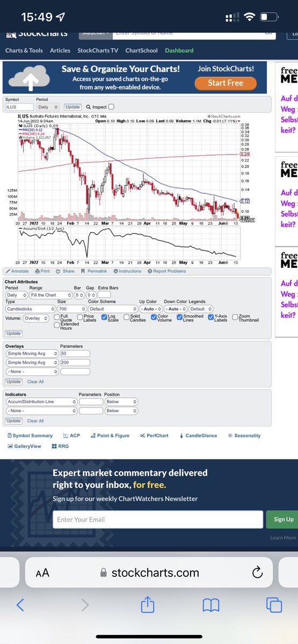The height and width of the screenshot is (644, 298).
Task: Open the Color Scheme dropdown
Action: point(113,309)
